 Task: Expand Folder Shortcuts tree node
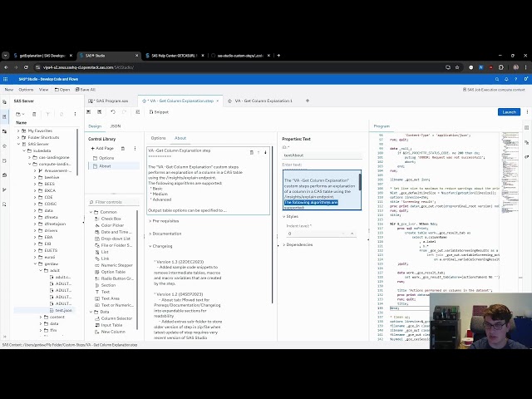[18, 137]
